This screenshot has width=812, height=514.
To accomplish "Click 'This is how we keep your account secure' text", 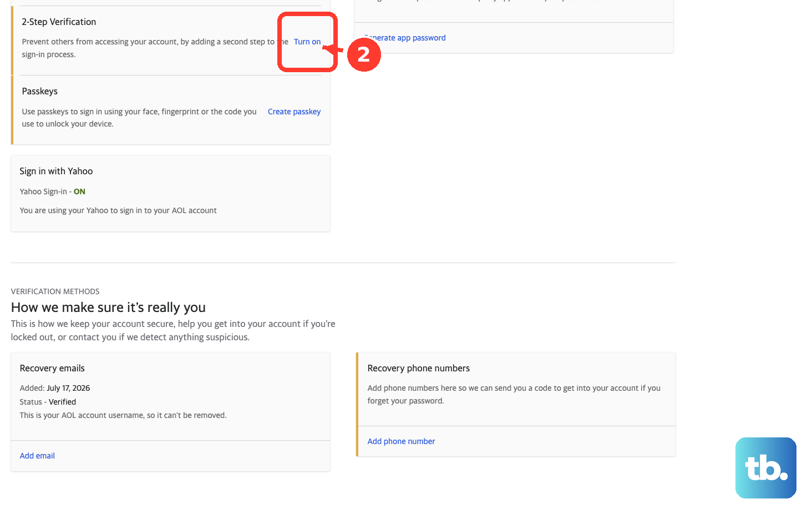I will (173, 330).
